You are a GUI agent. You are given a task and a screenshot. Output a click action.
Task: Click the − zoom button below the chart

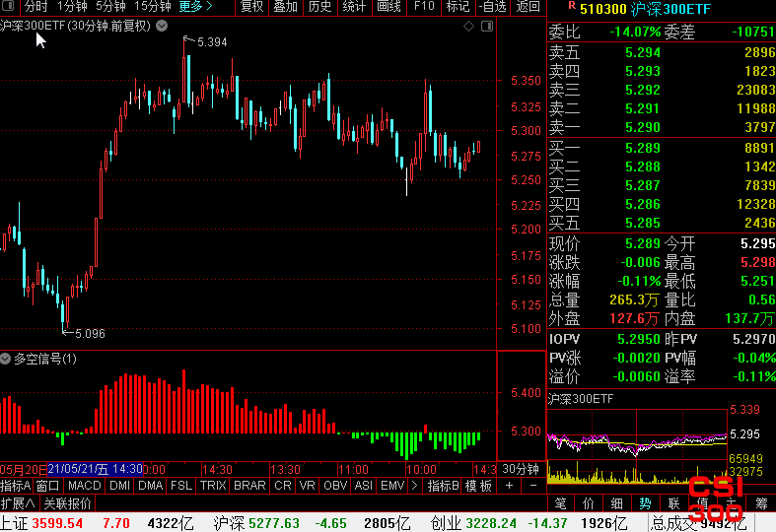(x=533, y=486)
